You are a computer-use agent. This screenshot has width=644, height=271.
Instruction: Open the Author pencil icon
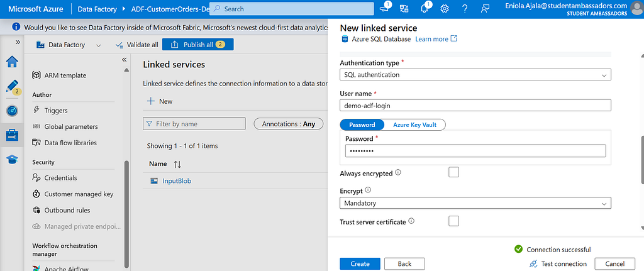(12, 87)
